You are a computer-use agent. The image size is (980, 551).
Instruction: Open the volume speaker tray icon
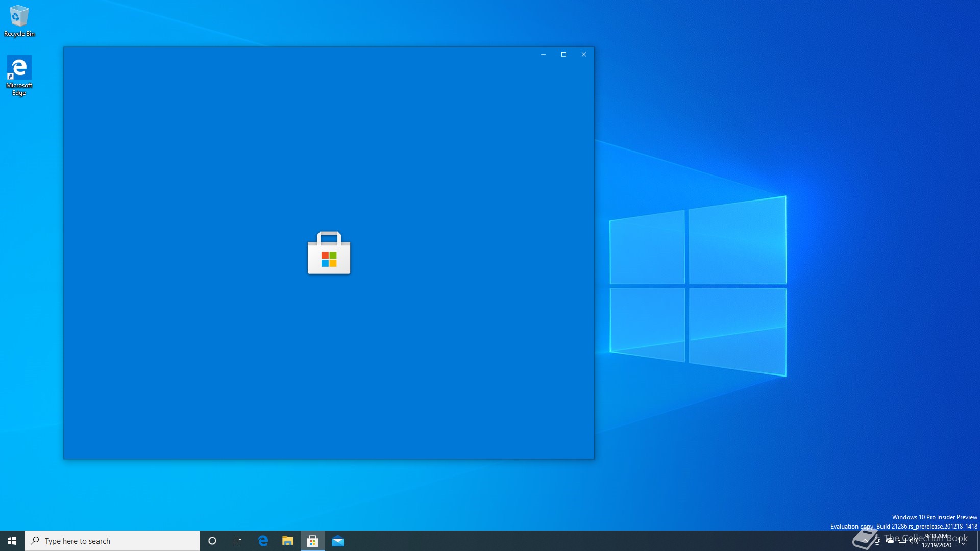coord(914,541)
